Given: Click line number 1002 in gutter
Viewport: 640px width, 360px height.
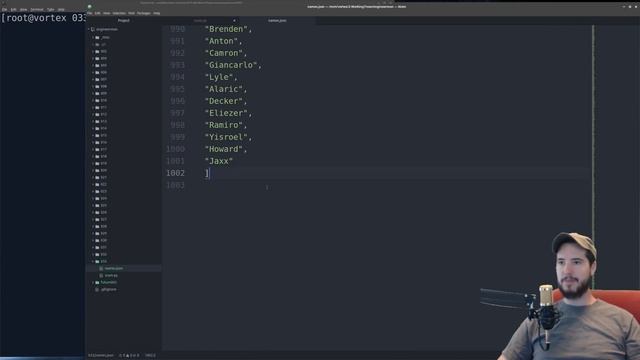Looking at the screenshot, I should 176,173.
